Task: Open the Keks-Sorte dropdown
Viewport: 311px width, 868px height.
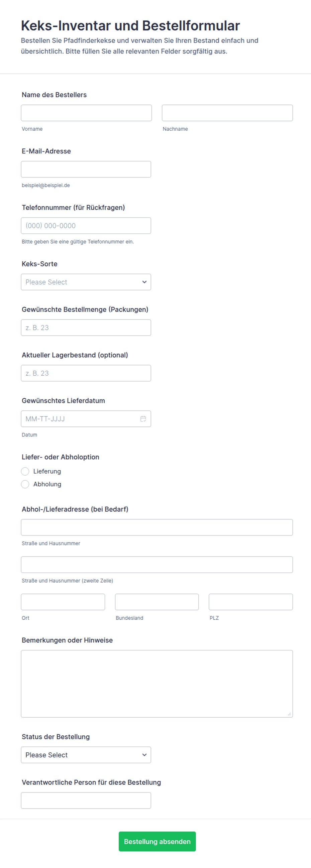Action: [x=86, y=282]
